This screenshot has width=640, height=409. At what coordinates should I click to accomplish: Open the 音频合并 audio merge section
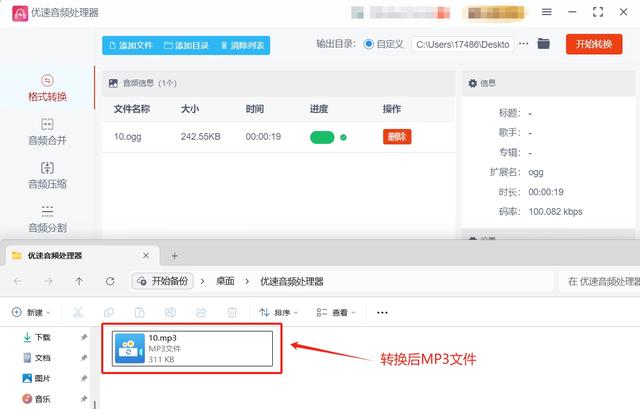47,131
